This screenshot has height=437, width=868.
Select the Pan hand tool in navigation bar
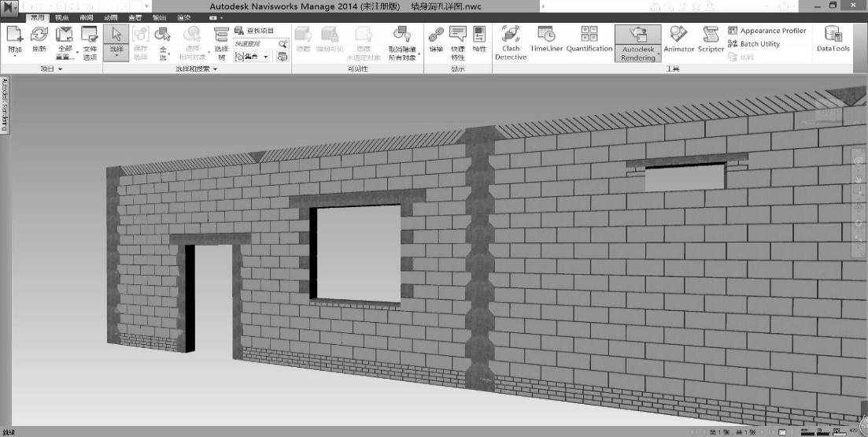(x=859, y=179)
